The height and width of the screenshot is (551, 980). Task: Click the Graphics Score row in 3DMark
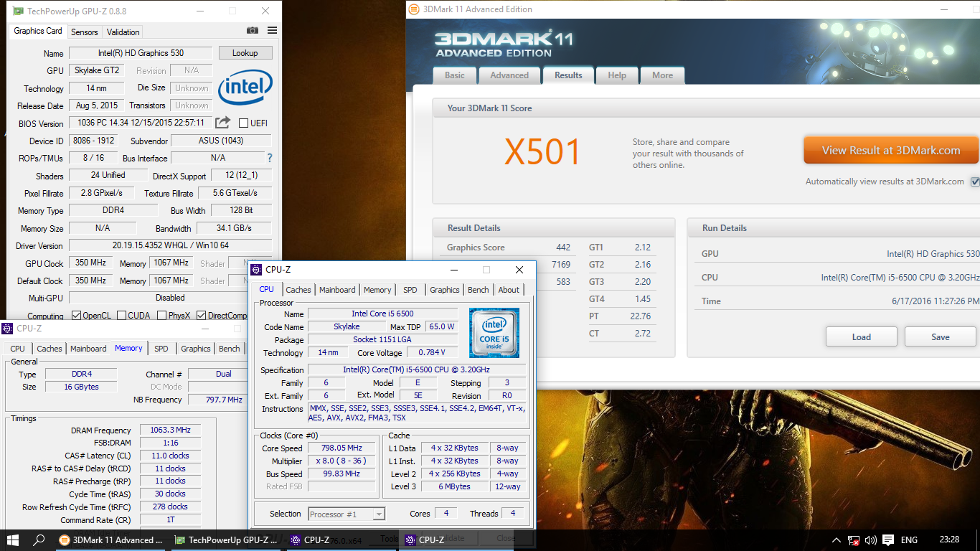[509, 248]
